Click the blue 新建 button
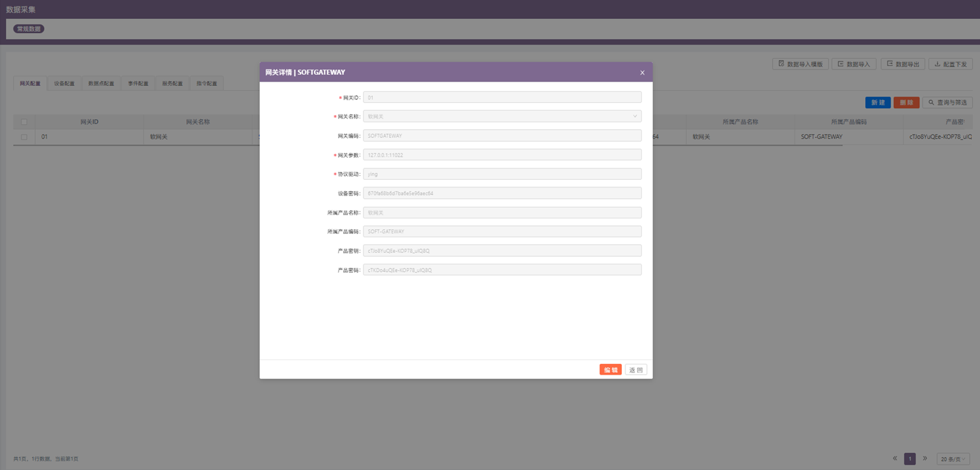980x470 pixels. point(878,103)
